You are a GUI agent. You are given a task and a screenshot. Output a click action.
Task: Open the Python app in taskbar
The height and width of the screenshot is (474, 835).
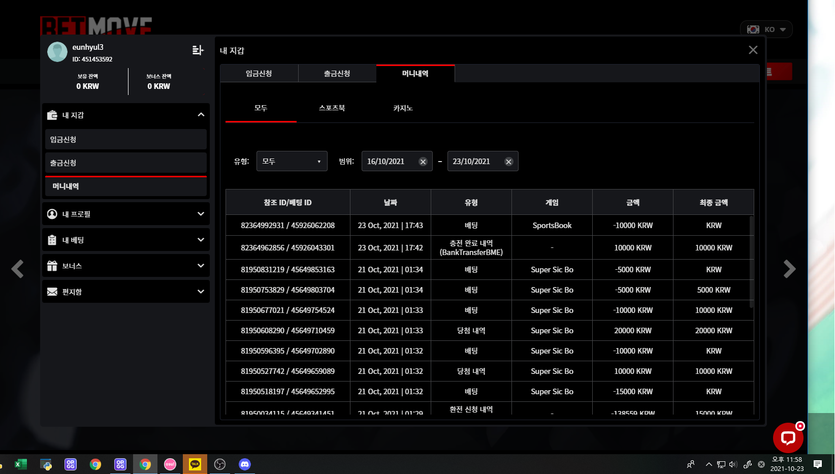pyautogui.click(x=46, y=464)
